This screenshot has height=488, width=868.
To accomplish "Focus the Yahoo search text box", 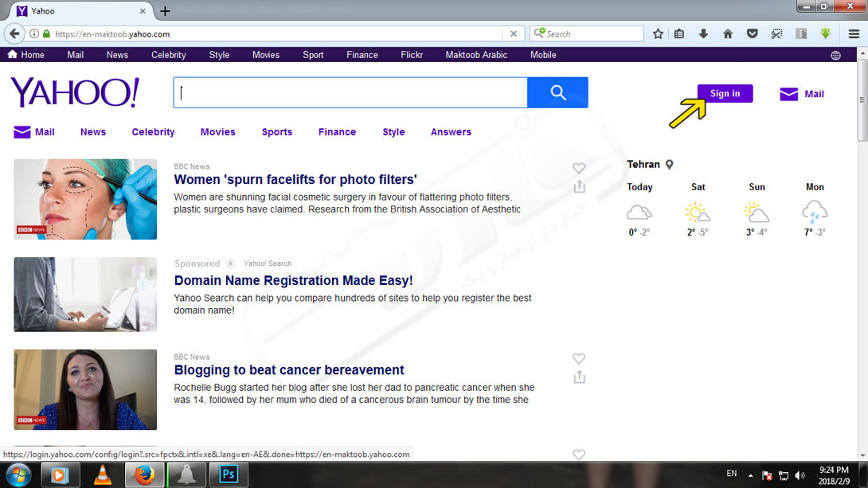I will pyautogui.click(x=350, y=92).
